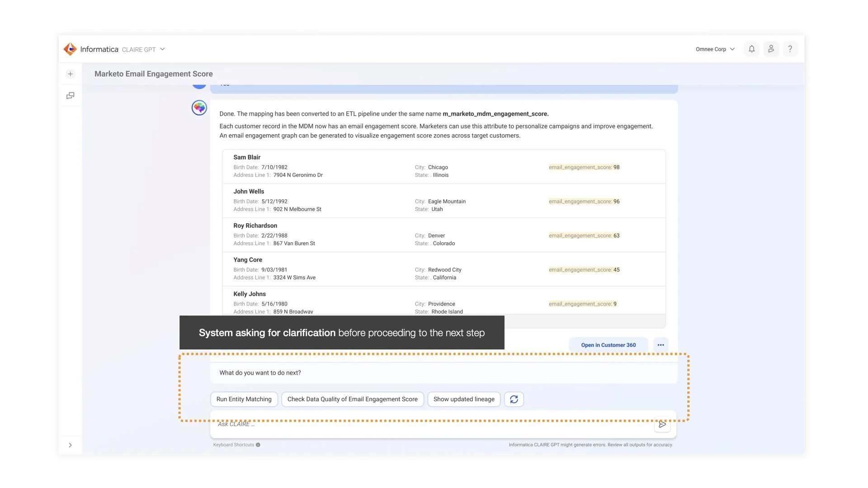This screenshot has width=868, height=488.
Task: Choose Show updated lineage suggestion
Action: click(463, 399)
